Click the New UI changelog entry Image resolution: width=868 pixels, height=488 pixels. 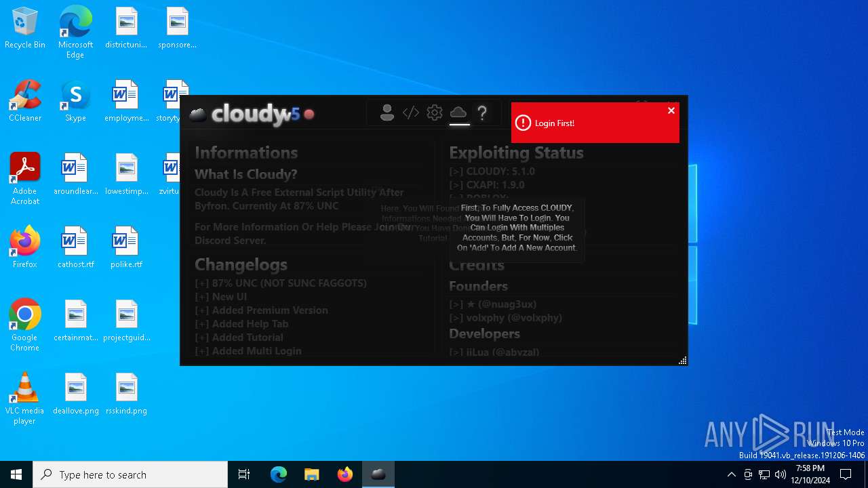click(221, 297)
